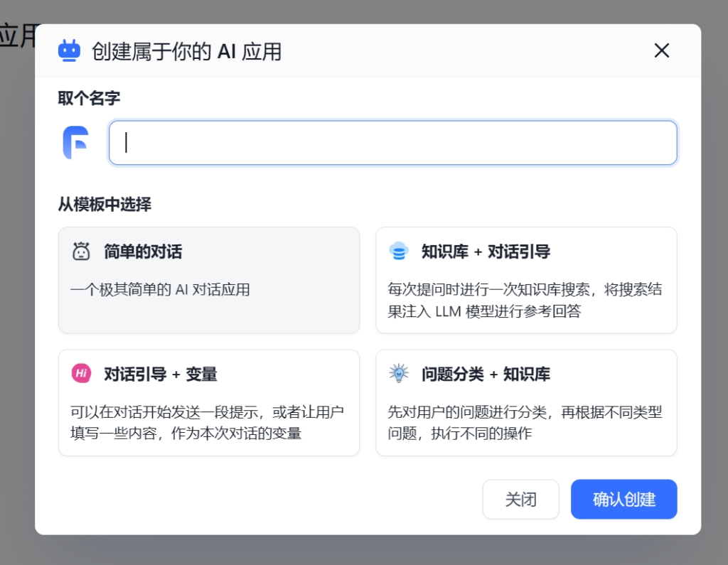728x565 pixels.
Task: Click the 简单的对话 template icon
Action: 81,252
